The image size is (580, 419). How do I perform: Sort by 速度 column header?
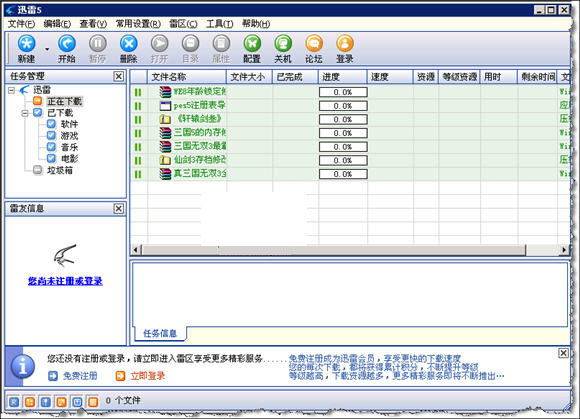(390, 77)
